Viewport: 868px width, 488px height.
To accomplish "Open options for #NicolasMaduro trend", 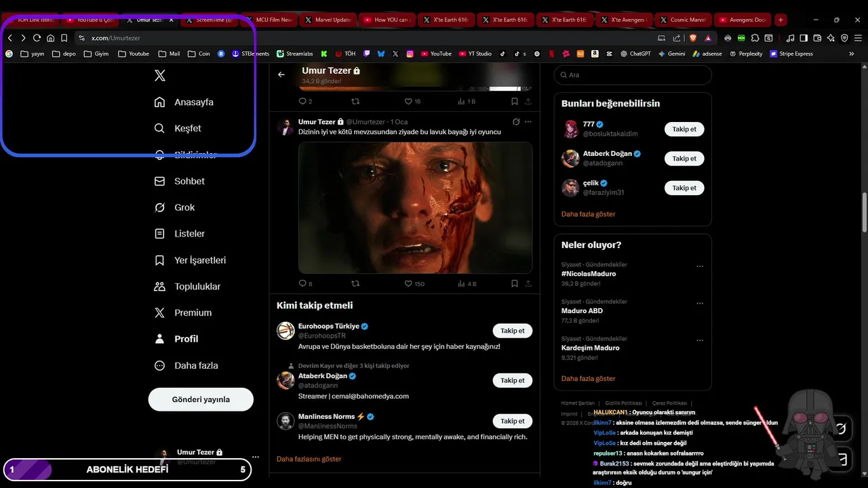I will [x=700, y=266].
